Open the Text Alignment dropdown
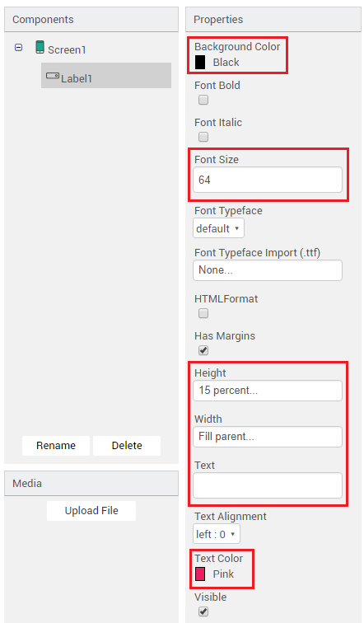Image resolution: width=364 pixels, height=623 pixels. (x=217, y=534)
